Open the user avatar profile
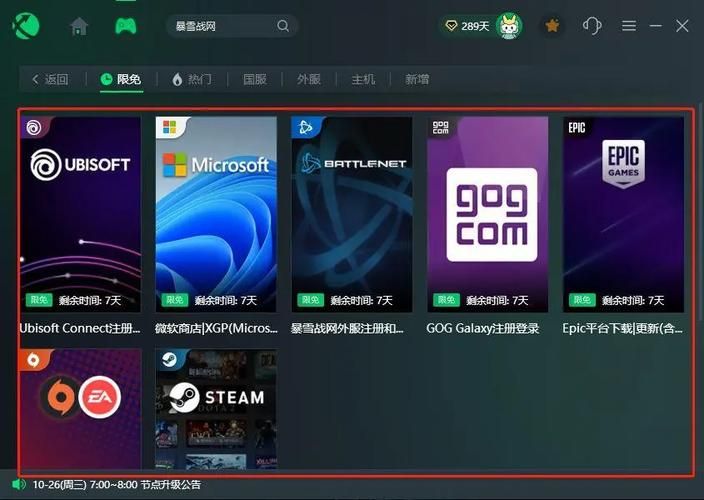This screenshot has width=704, height=500. [509, 26]
